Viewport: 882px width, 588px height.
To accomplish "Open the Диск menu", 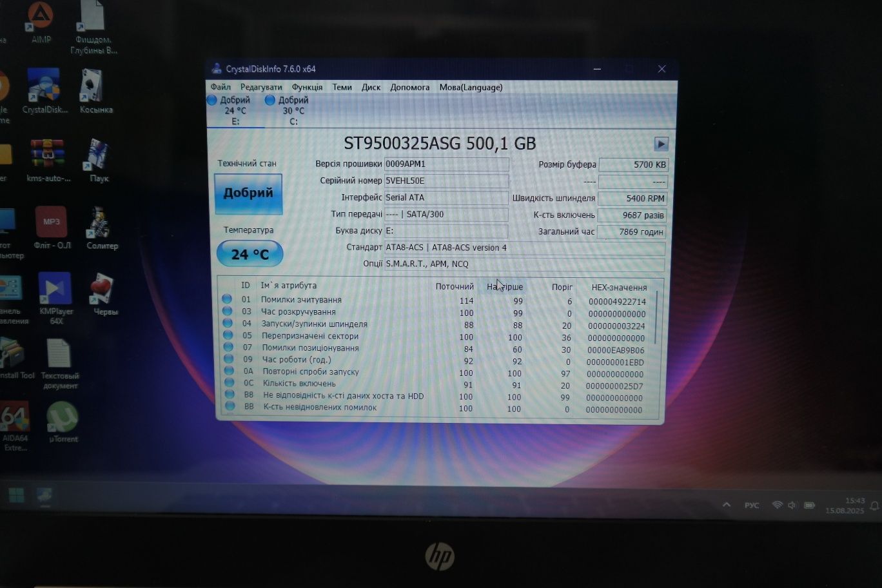I will click(371, 87).
